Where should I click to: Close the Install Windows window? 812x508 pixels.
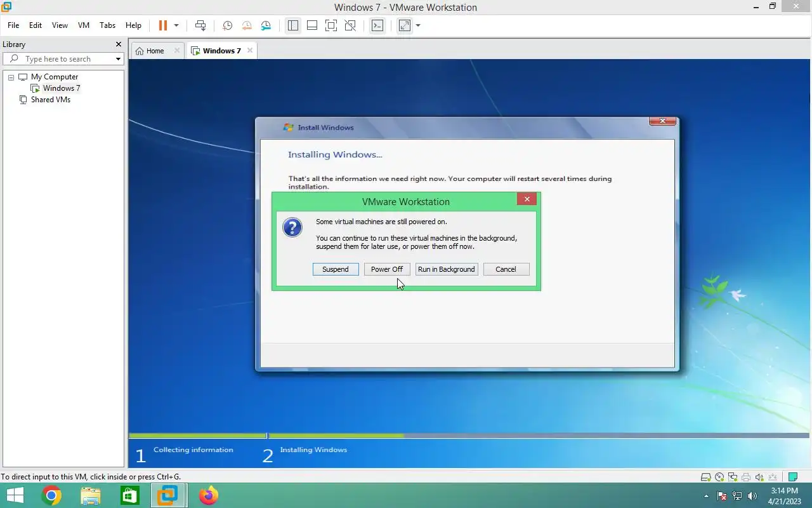(x=662, y=121)
